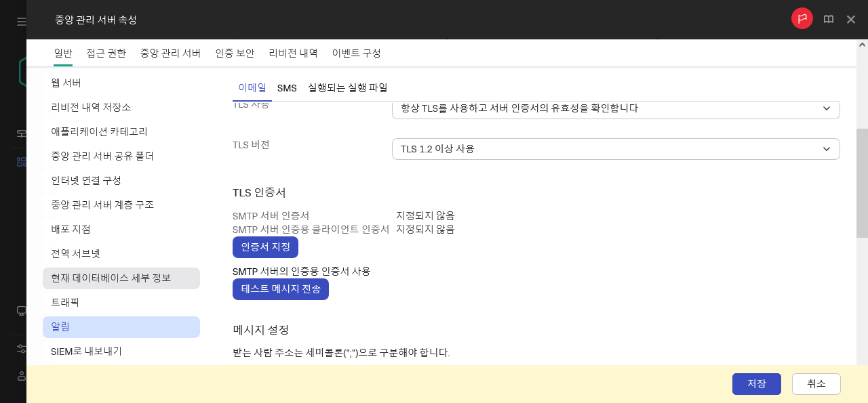Save changes with the 저장 button
This screenshot has width=868, height=403.
point(756,383)
